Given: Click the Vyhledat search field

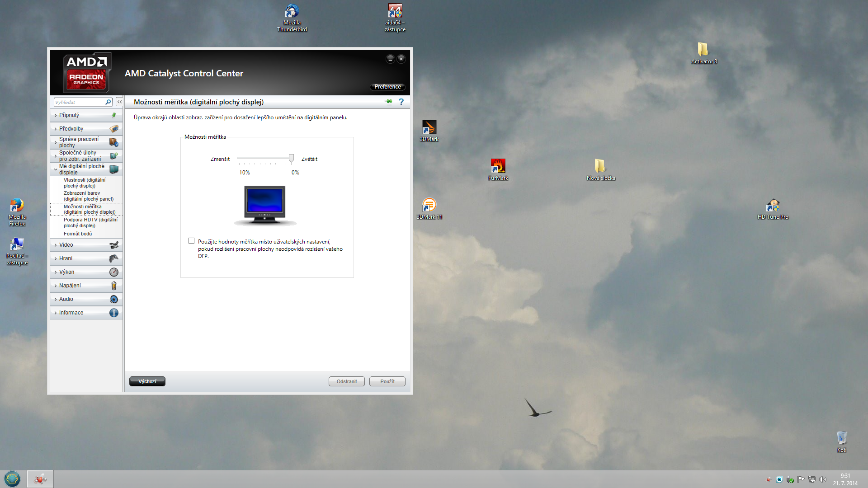Looking at the screenshot, I should [79, 102].
